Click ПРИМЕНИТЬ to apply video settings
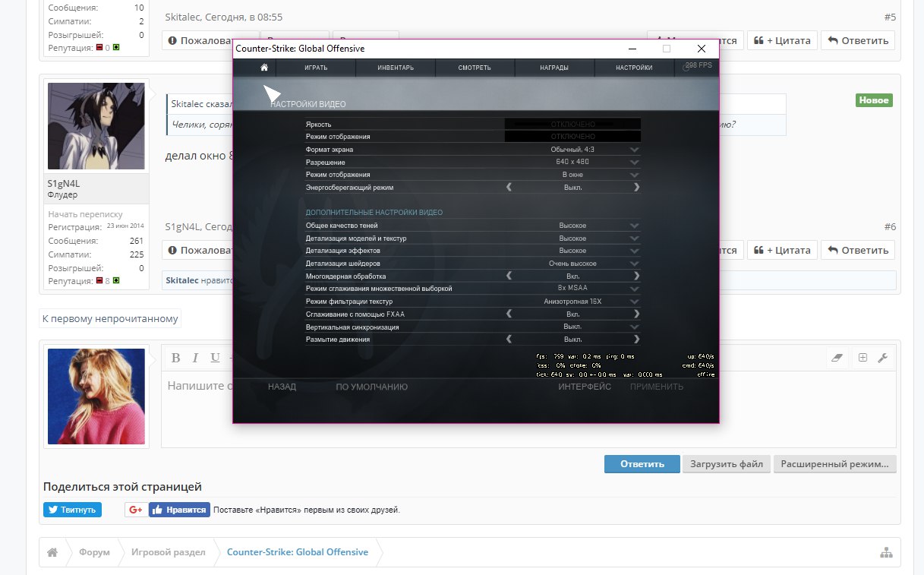 coord(657,387)
